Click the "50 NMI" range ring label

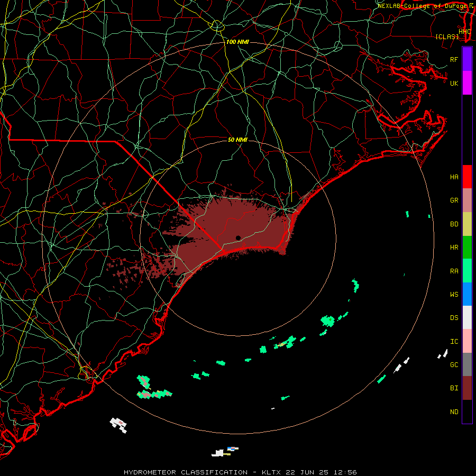(x=237, y=140)
